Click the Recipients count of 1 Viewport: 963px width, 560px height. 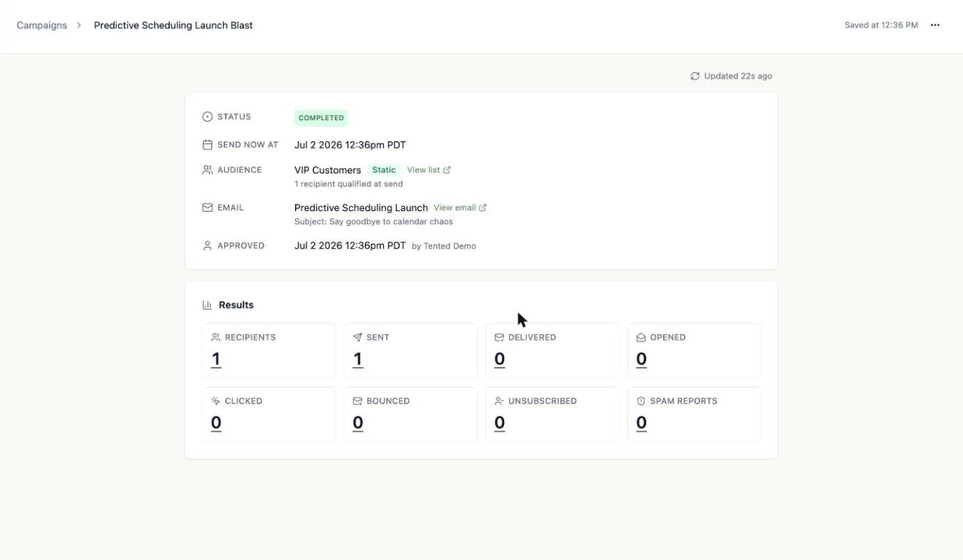coord(216,359)
